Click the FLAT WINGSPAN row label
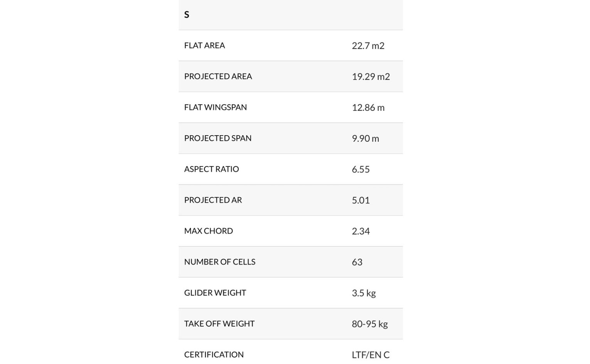590x364 pixels. (215, 107)
